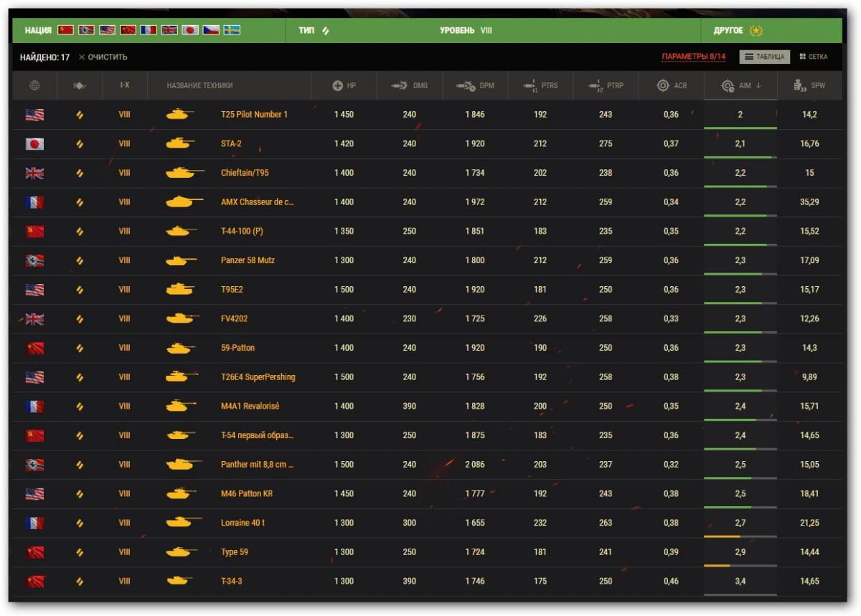Switch to Таблица table view
Screen dimensions: 861x616
pyautogui.click(x=764, y=57)
